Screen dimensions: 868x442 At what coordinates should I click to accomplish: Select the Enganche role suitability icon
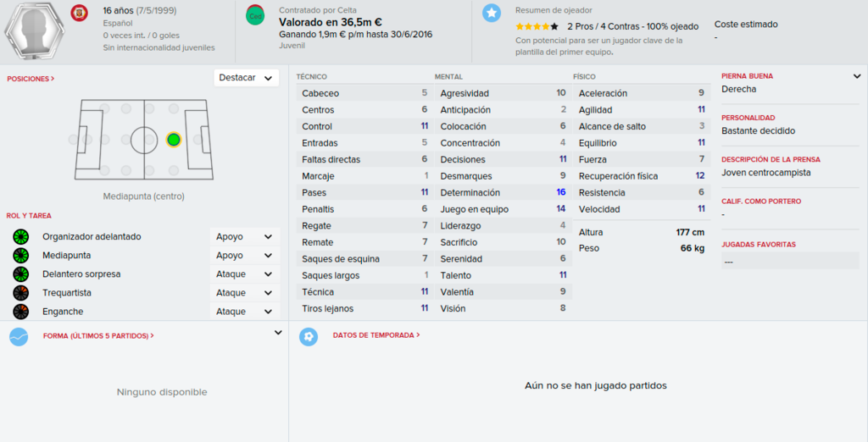(21, 312)
